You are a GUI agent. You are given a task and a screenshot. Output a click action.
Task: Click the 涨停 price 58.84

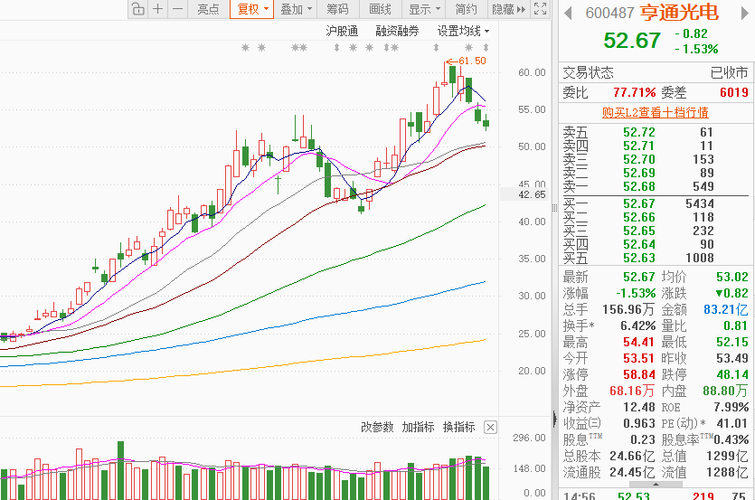(639, 375)
